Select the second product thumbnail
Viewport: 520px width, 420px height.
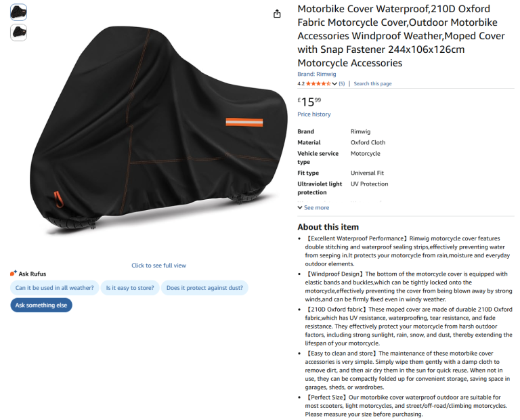18,33
